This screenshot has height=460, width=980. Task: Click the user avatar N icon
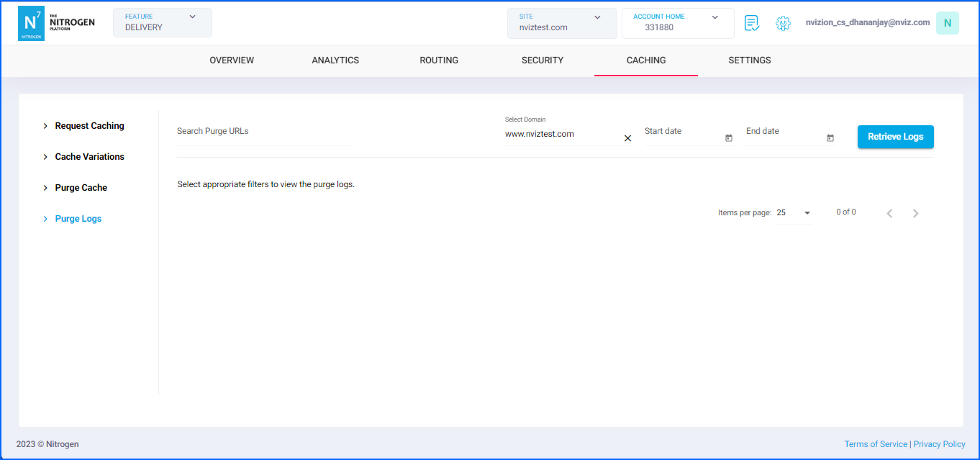[947, 23]
